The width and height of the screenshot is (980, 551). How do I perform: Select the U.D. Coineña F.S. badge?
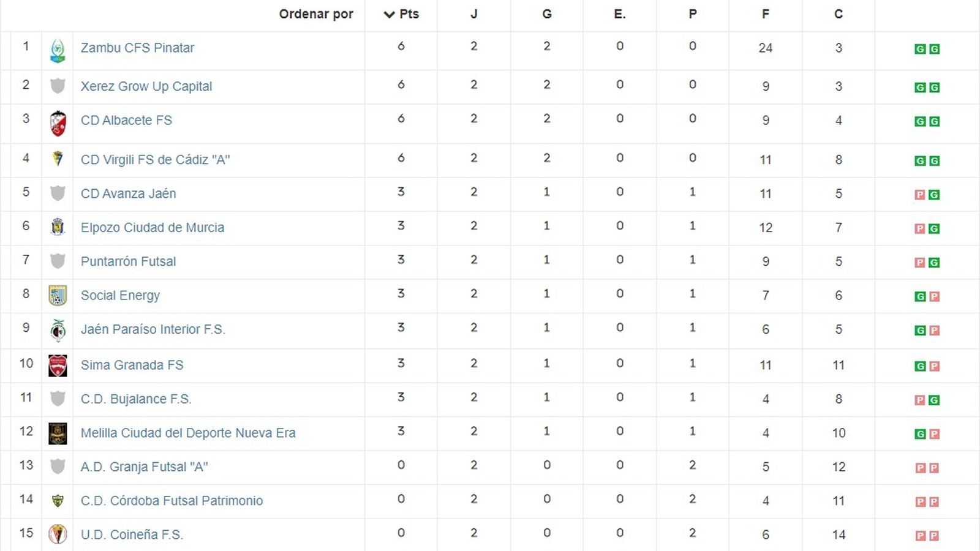click(58, 534)
